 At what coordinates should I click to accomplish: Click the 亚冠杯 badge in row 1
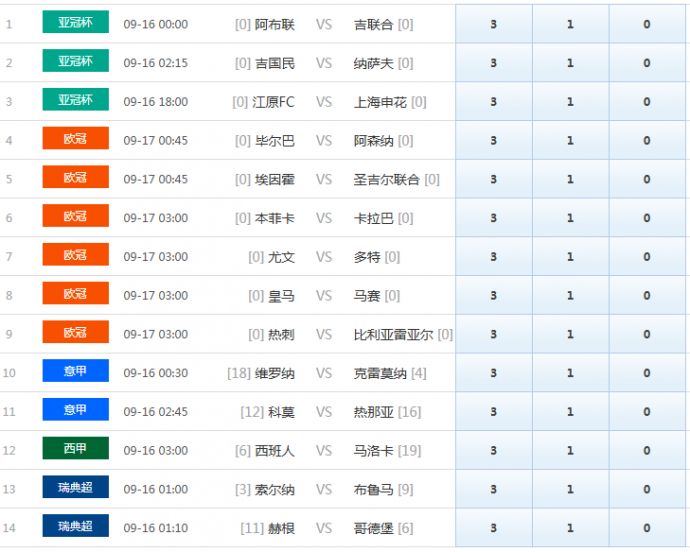pos(75,23)
